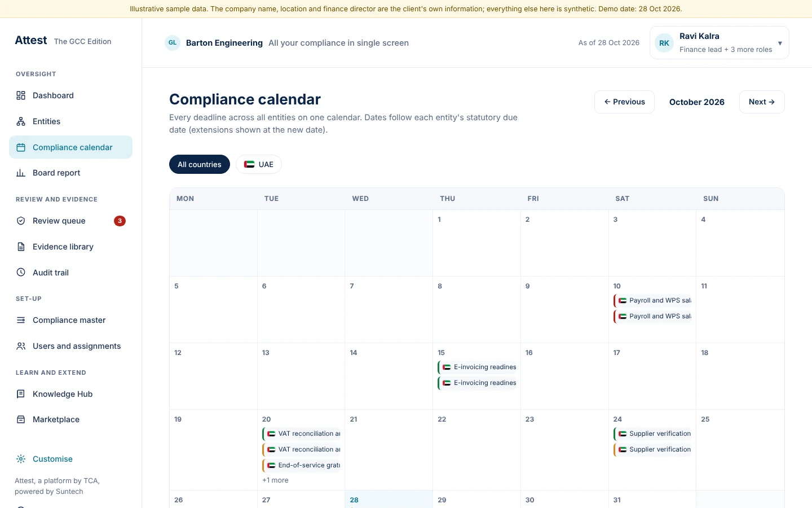Filter calendar by All countries
The height and width of the screenshot is (508, 812).
(200, 164)
